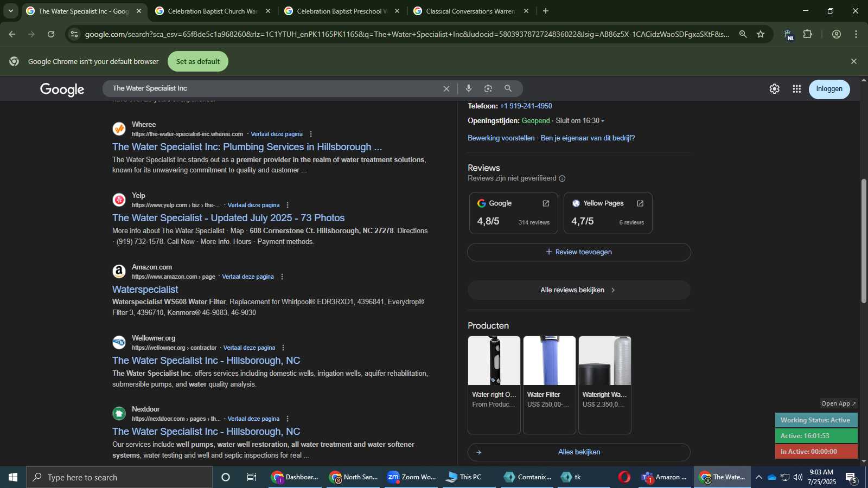This screenshot has height=488, width=868.
Task: Click Open App on tracker widget
Action: (x=838, y=403)
